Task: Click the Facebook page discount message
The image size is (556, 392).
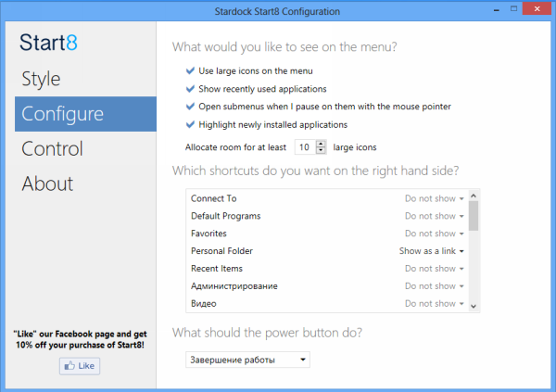Action: point(80,339)
